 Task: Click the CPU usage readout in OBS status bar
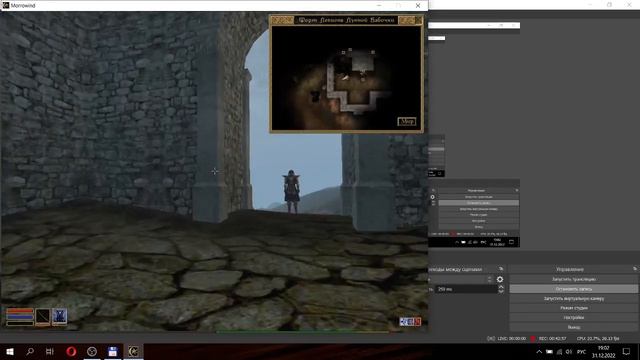tap(598, 338)
